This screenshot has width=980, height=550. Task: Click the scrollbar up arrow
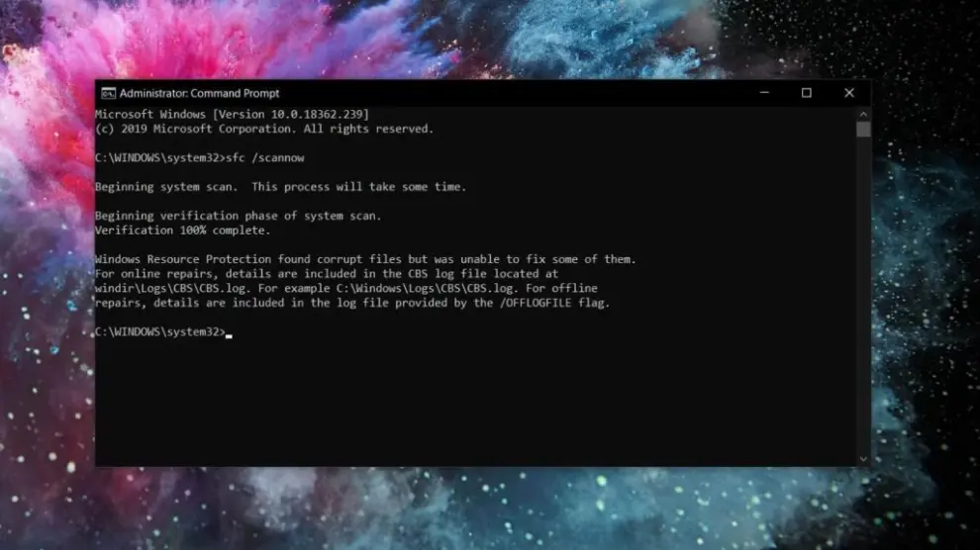(863, 114)
